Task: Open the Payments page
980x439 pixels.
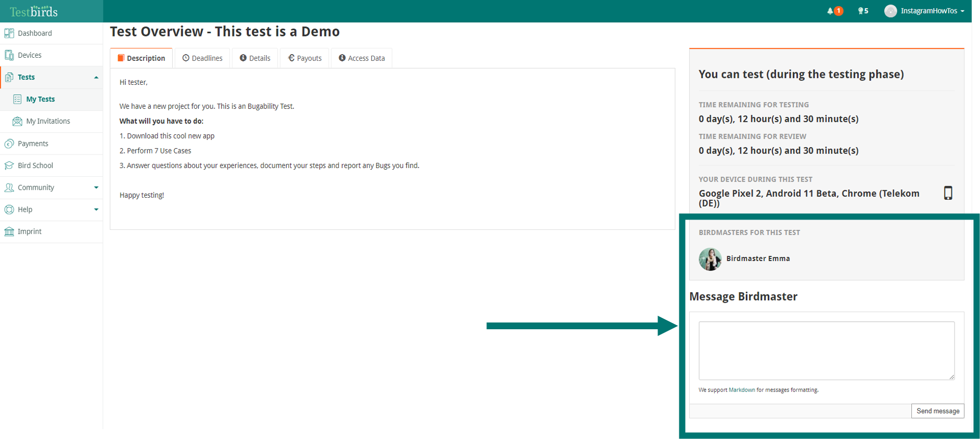Action: (33, 144)
